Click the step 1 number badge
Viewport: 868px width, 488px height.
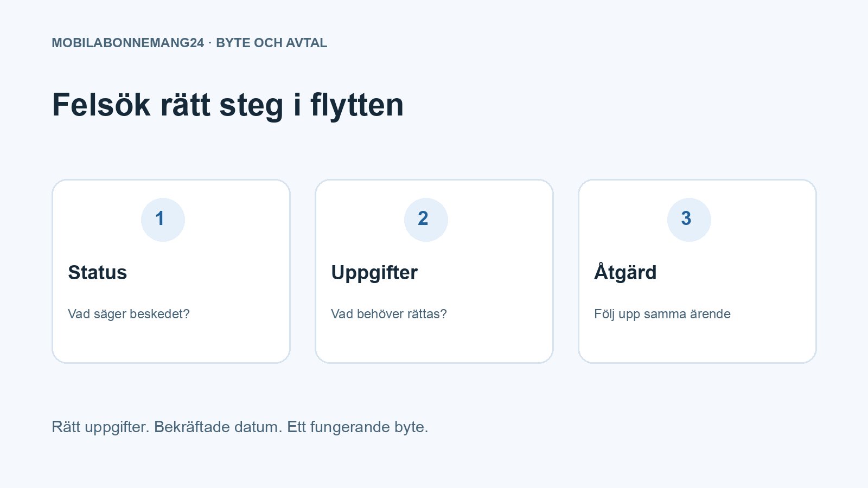pyautogui.click(x=163, y=220)
